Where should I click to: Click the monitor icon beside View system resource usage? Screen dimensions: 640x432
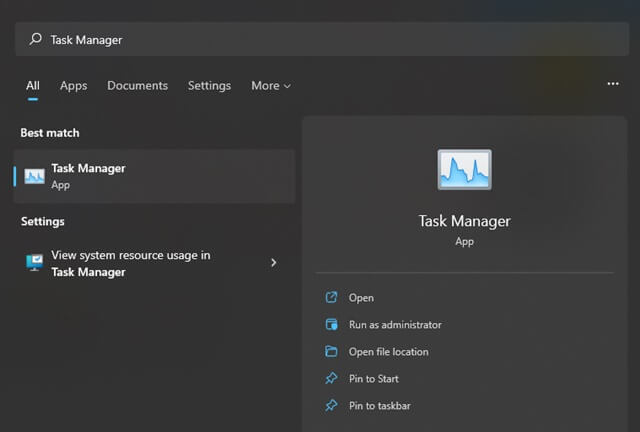coord(35,263)
